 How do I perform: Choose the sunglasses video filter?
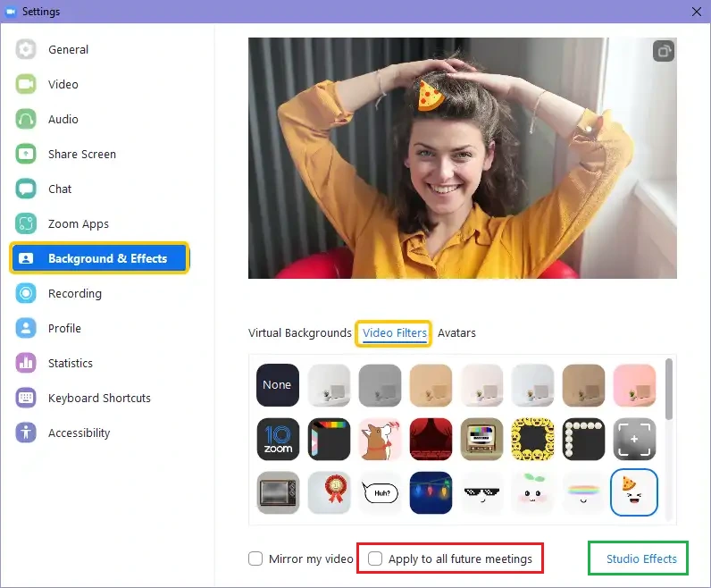coord(482,492)
